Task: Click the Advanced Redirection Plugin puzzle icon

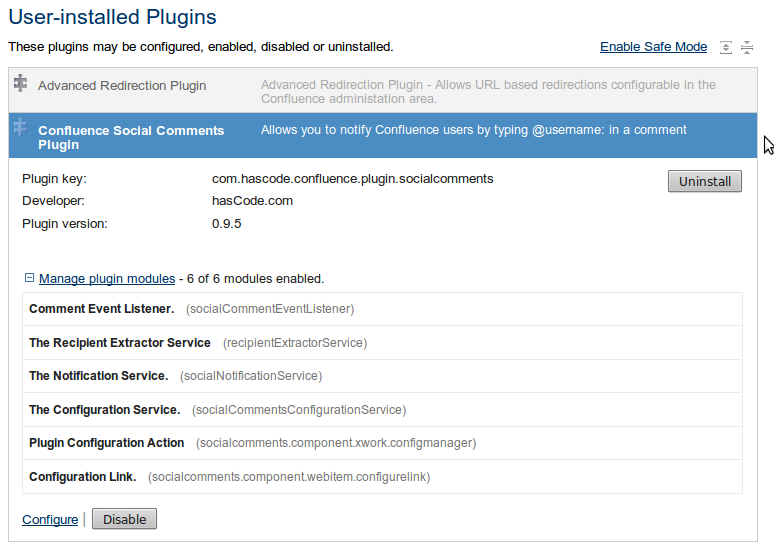Action: click(x=21, y=83)
